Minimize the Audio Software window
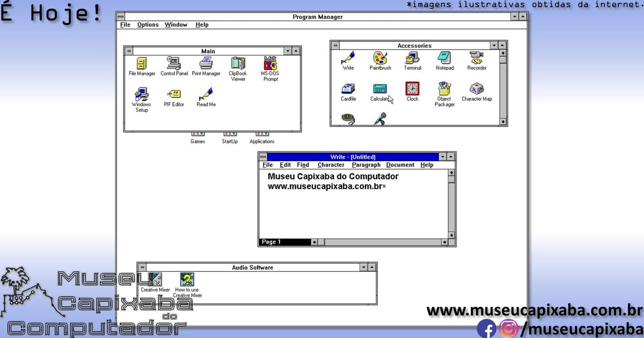 [x=364, y=267]
